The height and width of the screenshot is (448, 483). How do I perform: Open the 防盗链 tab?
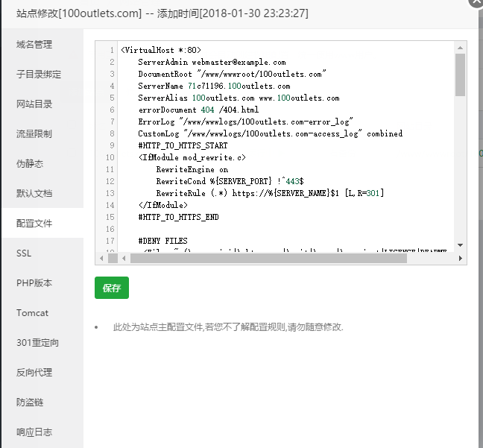coord(42,403)
